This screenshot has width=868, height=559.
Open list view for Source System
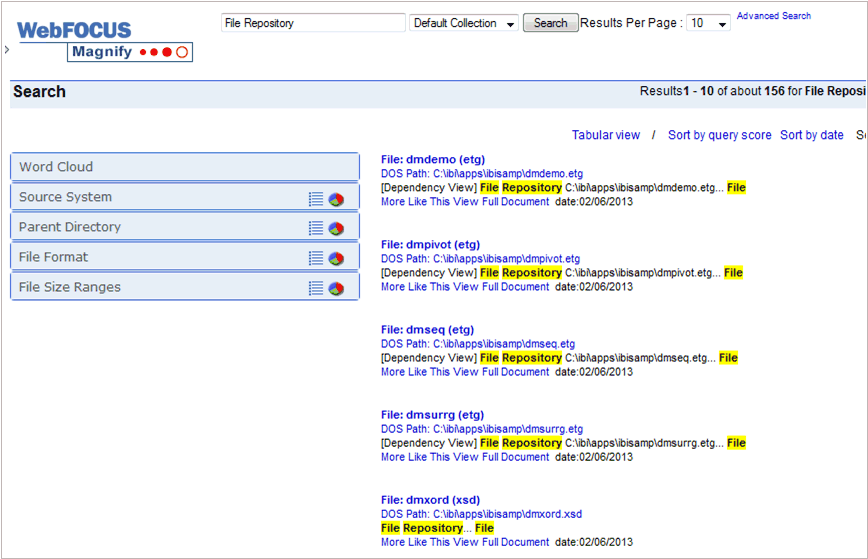316,199
